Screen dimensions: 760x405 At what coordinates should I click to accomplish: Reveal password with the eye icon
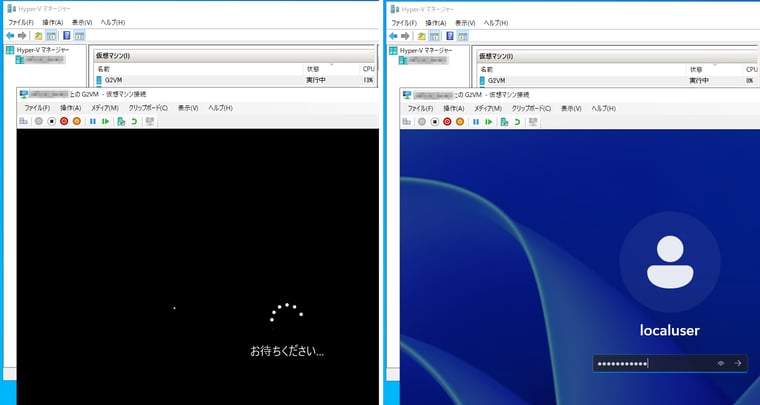[721, 363]
